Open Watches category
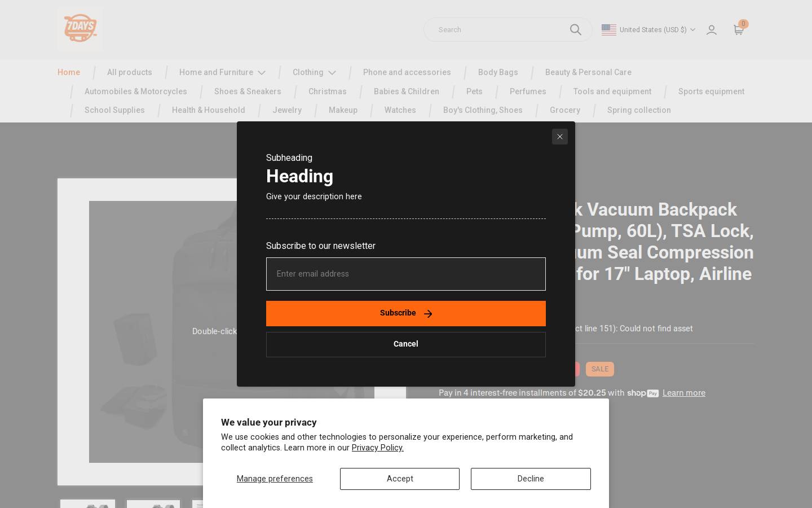 click(400, 110)
